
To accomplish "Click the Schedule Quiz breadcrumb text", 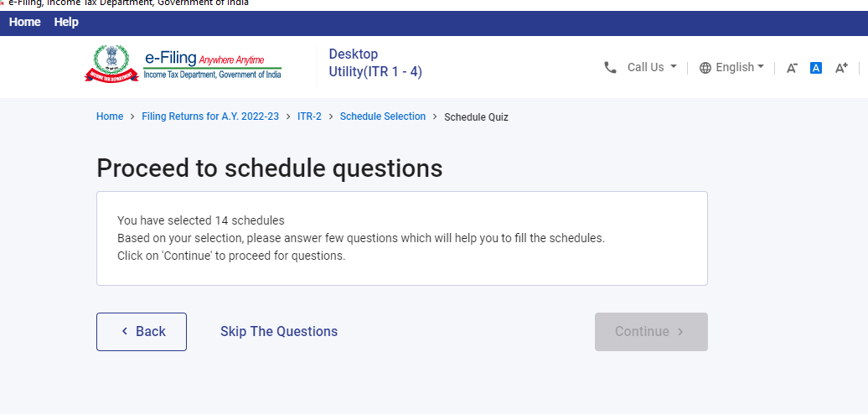I will tap(476, 117).
